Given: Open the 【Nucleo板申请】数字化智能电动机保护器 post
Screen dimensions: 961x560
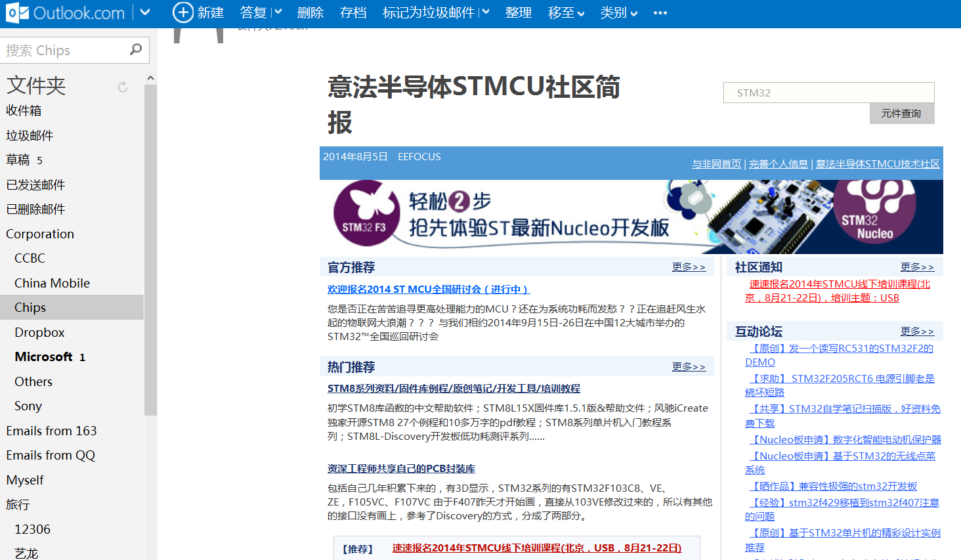Looking at the screenshot, I should (845, 440).
